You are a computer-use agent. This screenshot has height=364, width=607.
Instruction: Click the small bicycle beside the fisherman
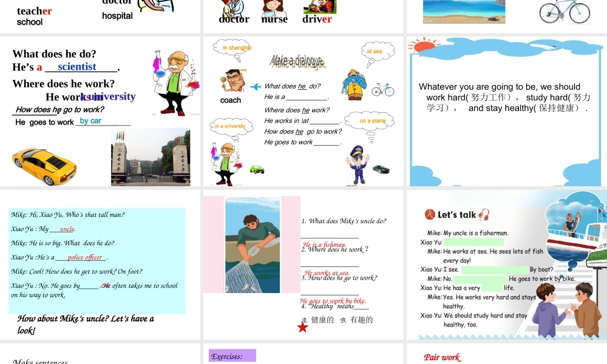coord(383,90)
